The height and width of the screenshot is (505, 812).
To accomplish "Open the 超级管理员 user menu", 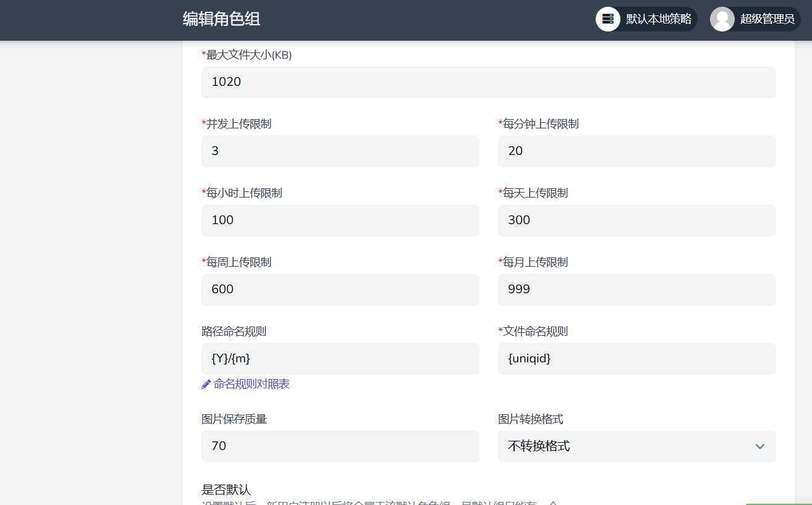I will point(755,19).
